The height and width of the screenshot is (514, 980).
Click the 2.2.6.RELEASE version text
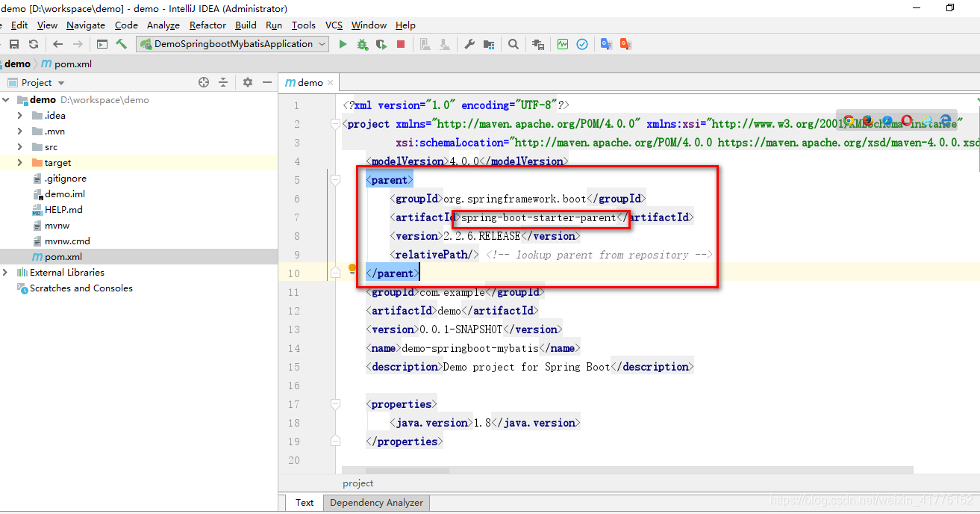[481, 236]
